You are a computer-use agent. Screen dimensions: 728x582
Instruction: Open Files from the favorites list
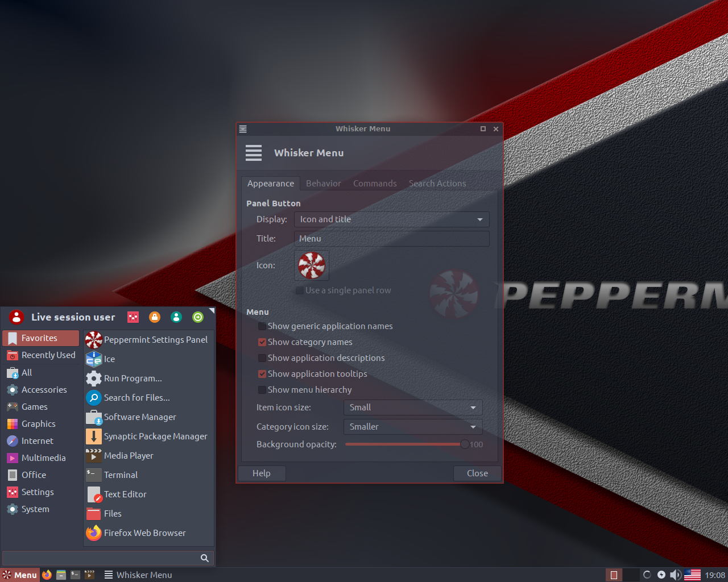click(x=148, y=514)
